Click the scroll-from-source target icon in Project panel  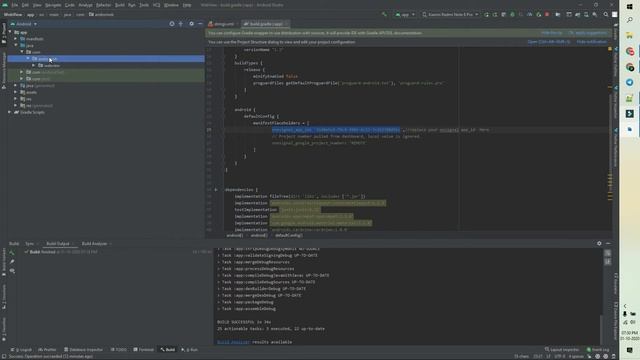click(172, 24)
